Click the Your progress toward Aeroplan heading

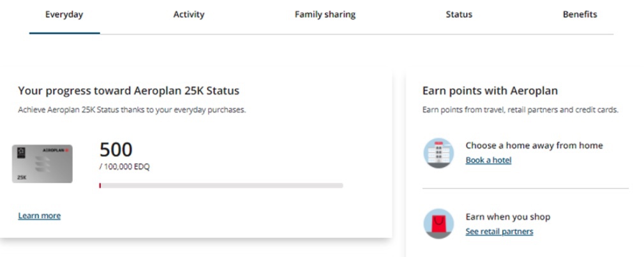(129, 91)
